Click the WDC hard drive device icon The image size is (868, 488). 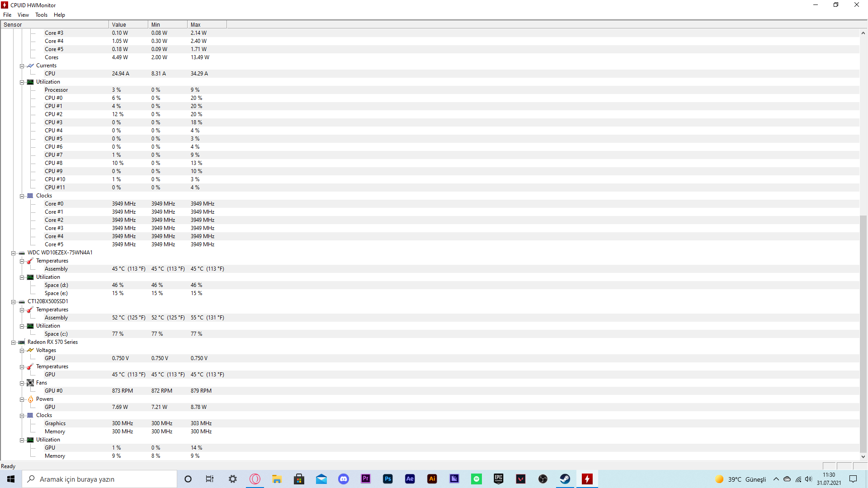pos(22,253)
